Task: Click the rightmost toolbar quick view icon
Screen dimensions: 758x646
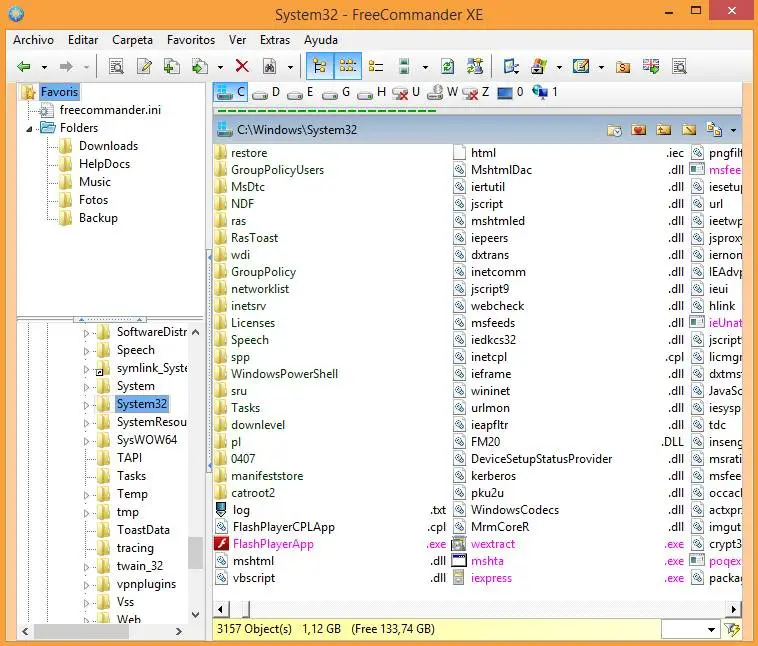Action: [679, 67]
